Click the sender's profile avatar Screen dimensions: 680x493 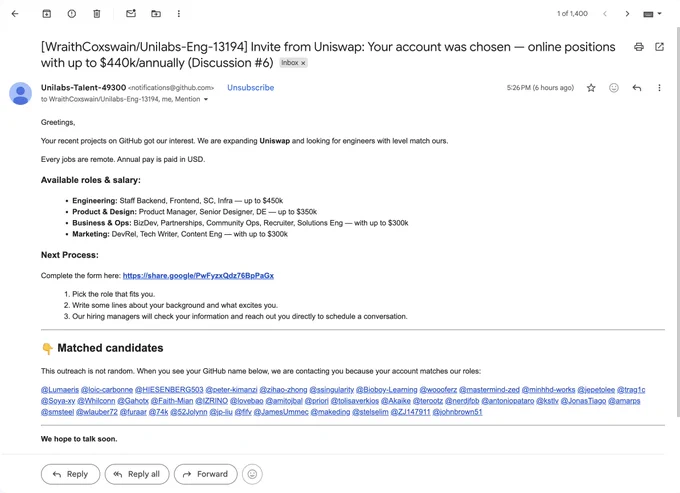(20, 93)
